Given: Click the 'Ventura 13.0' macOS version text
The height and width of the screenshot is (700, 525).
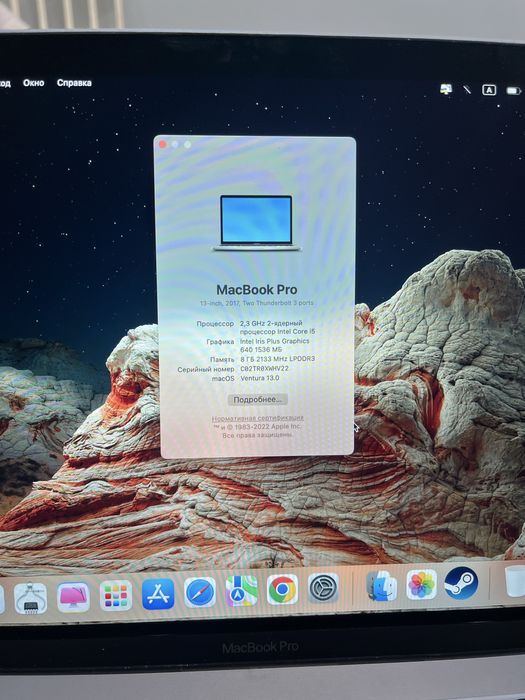Looking at the screenshot, I should click(x=260, y=378).
